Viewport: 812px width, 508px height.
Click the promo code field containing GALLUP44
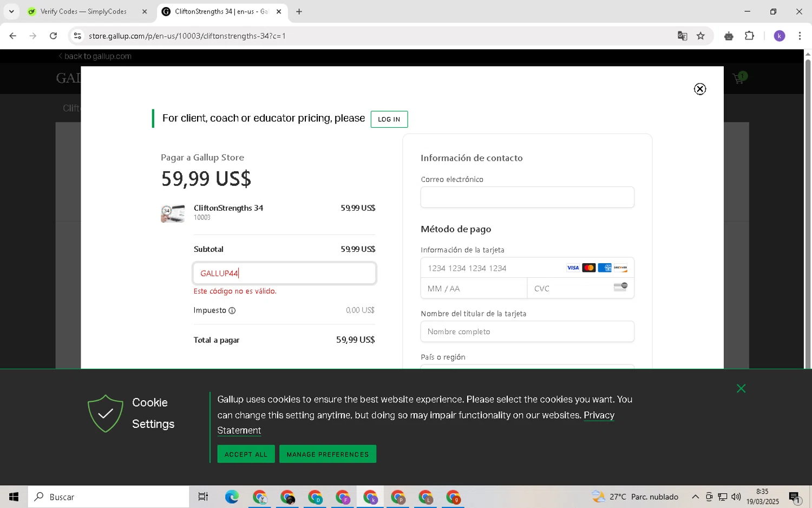(284, 273)
